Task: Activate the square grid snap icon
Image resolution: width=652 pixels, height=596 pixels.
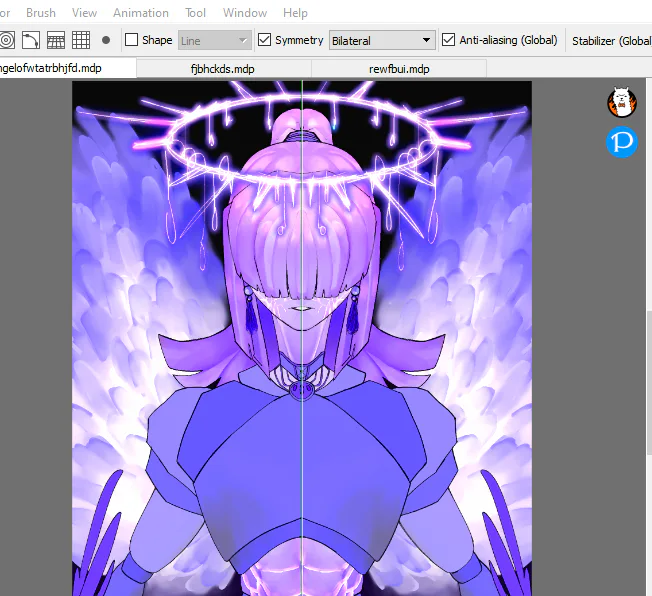Action: coord(81,40)
